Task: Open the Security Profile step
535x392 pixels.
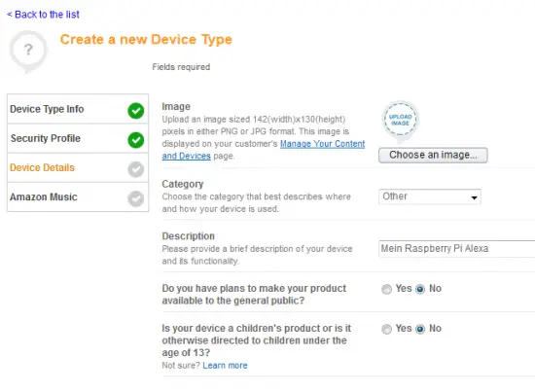Action: 78,138
